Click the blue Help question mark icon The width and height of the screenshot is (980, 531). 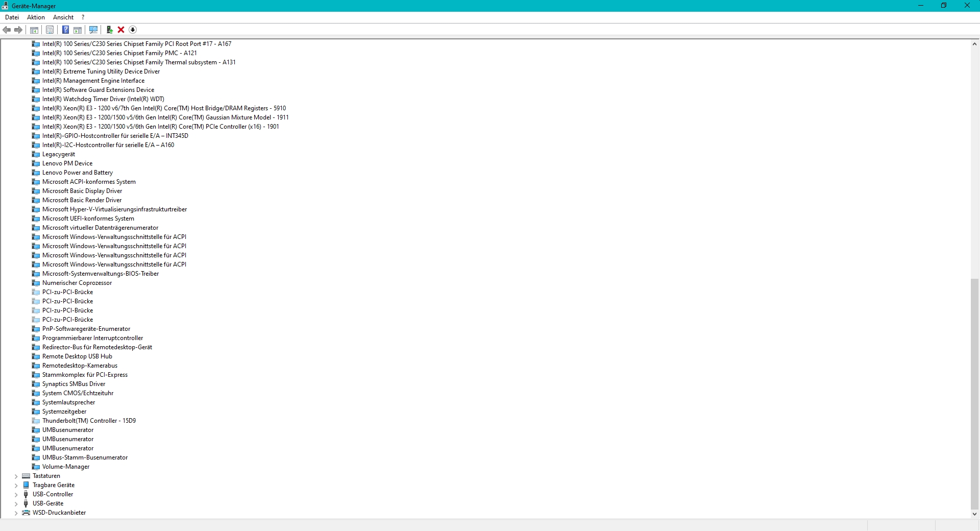click(65, 30)
